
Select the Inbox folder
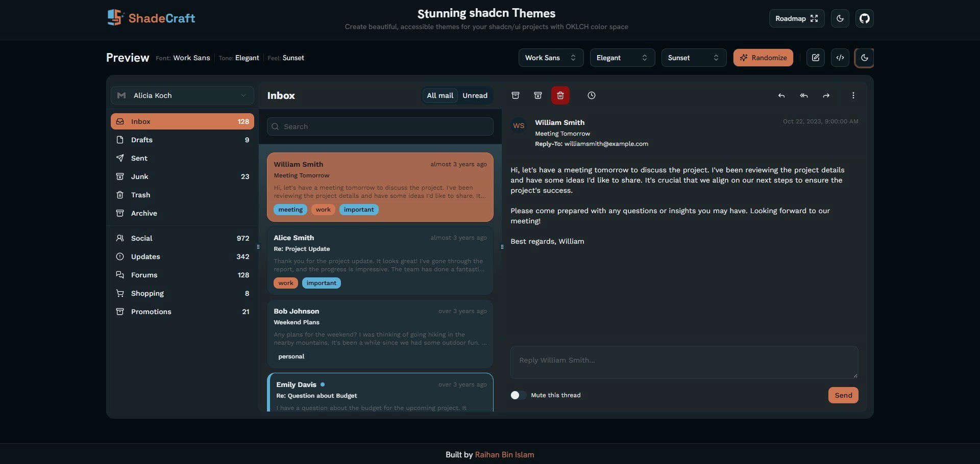tap(182, 121)
